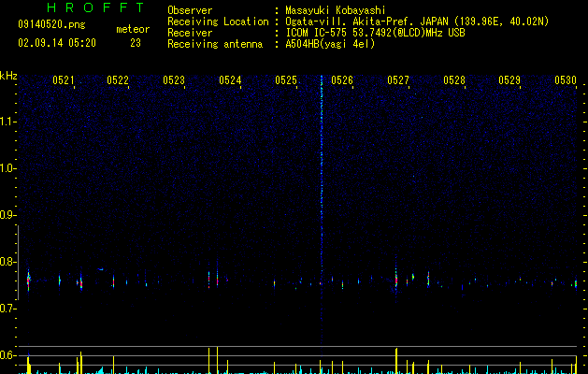
Task: Click the kHz axis unit label
Action: pos(8,76)
